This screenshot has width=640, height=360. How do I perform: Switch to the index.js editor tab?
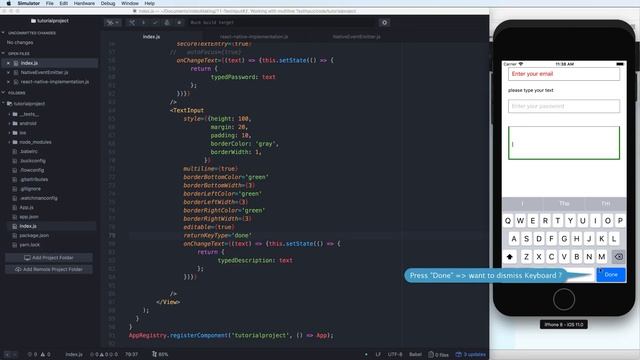coord(151,37)
